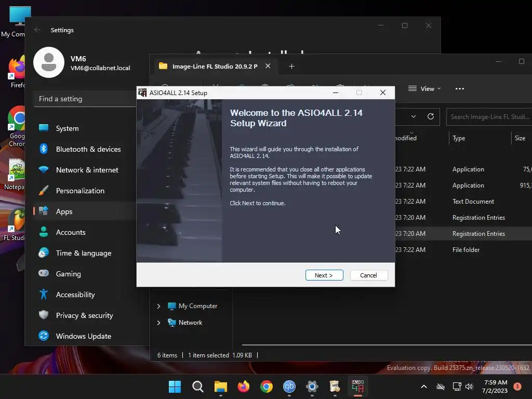This screenshot has width=532, height=399.
Task: Show hidden system tray icons
Action: click(424, 387)
